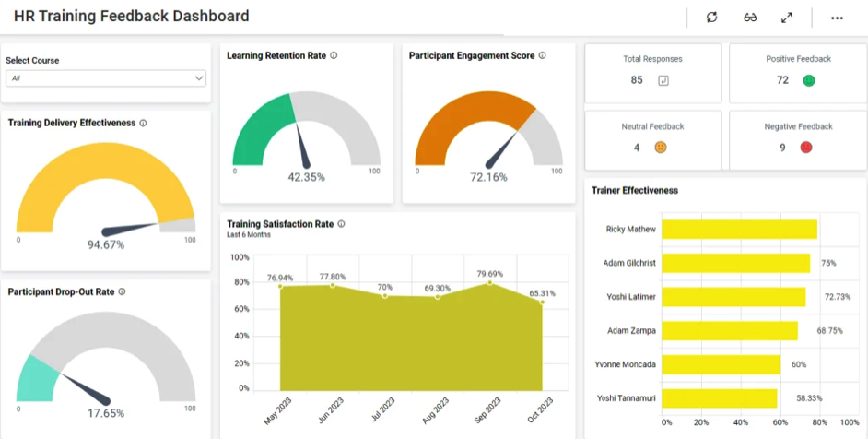Click the Learning Retention Rate gauge needle

pos(303,148)
